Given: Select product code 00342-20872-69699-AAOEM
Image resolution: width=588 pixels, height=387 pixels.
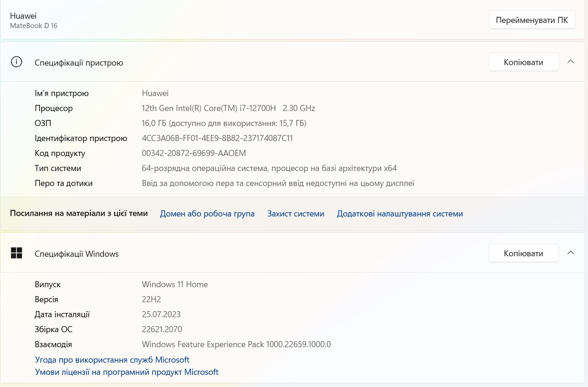Looking at the screenshot, I should click(x=194, y=153).
